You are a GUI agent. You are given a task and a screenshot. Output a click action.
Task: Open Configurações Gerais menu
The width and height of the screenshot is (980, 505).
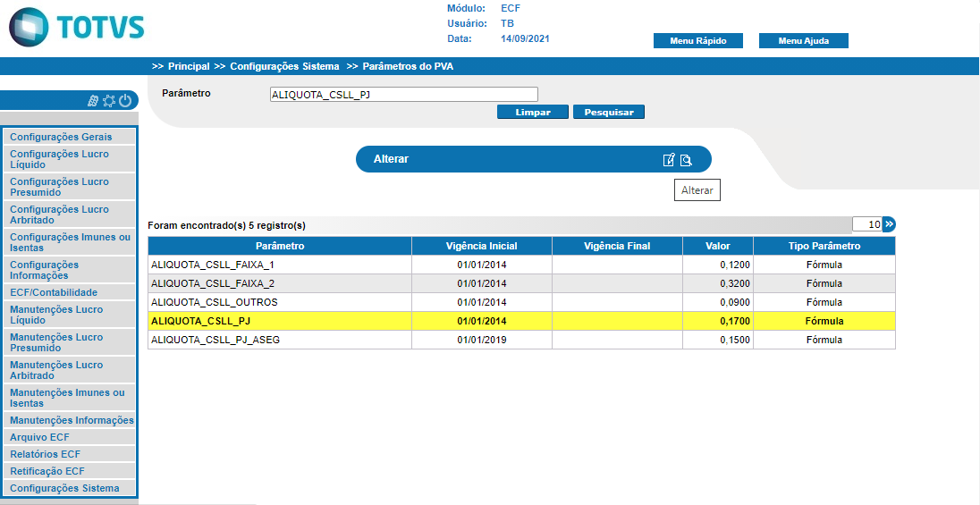pos(70,136)
